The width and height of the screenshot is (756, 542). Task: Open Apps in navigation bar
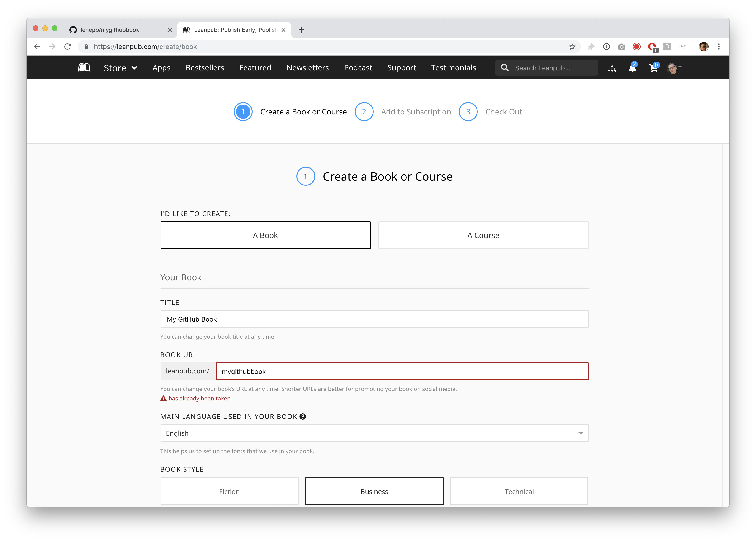click(x=161, y=68)
